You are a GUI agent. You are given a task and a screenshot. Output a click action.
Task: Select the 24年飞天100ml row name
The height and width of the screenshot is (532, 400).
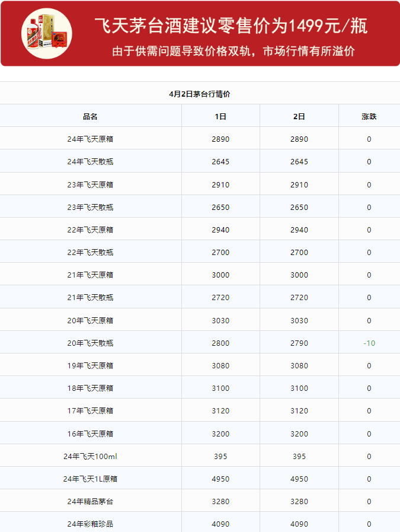coord(90,456)
